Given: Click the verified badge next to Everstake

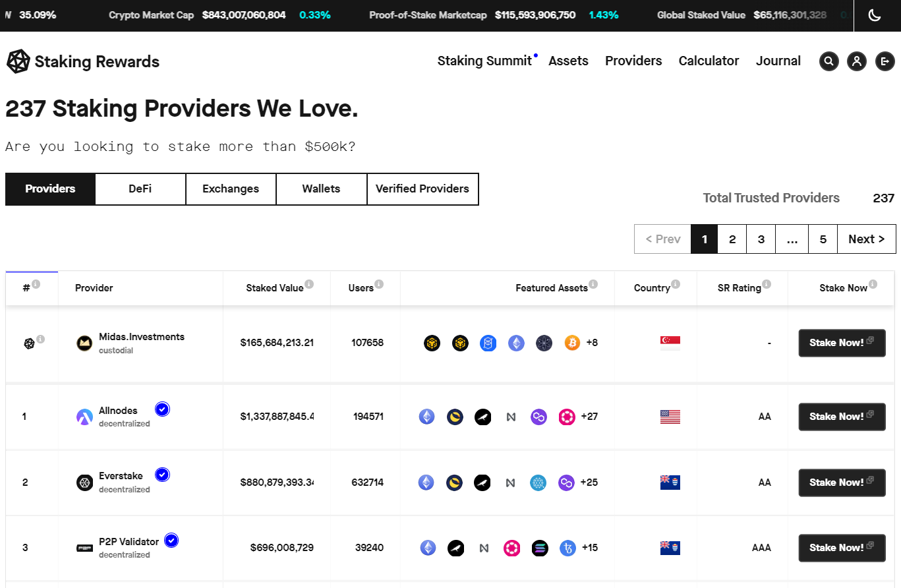Looking at the screenshot, I should (x=163, y=475).
